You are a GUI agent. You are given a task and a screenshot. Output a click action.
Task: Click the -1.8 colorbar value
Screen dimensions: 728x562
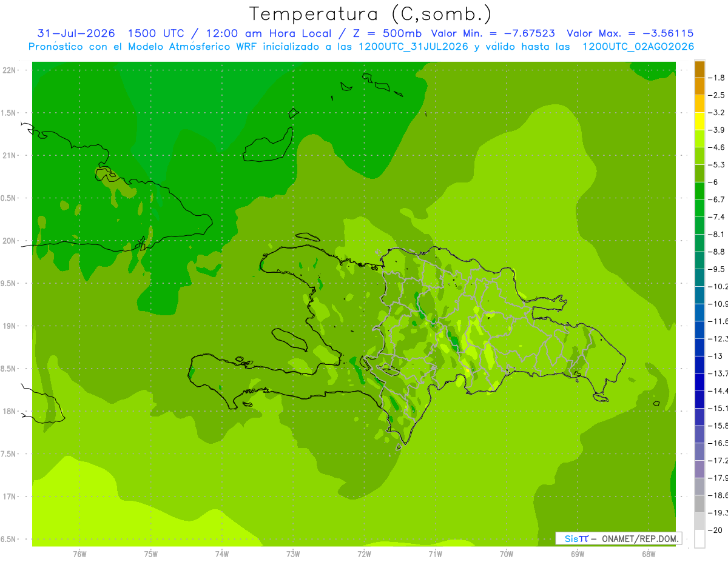[717, 78]
